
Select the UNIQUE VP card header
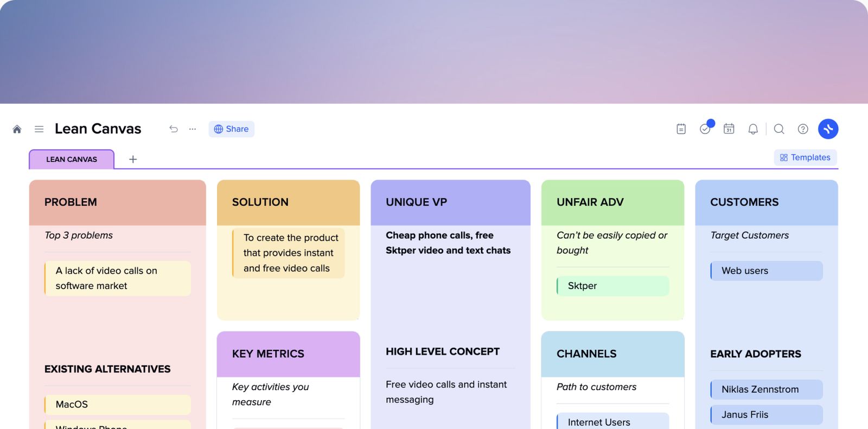[x=450, y=202]
